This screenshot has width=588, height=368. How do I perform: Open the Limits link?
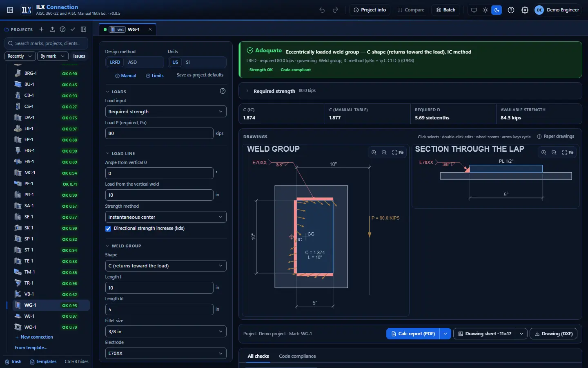coord(155,76)
